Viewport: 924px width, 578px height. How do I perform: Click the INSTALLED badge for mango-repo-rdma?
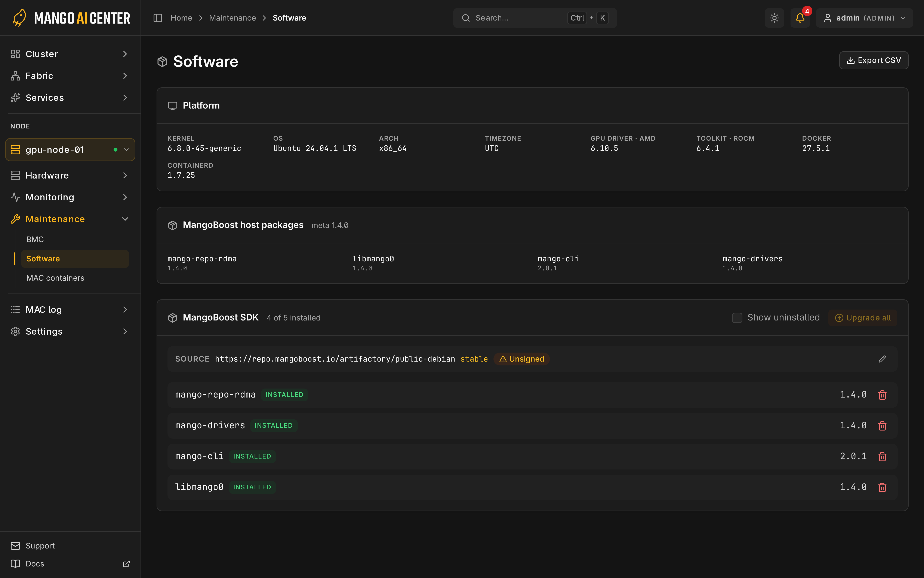284,395
